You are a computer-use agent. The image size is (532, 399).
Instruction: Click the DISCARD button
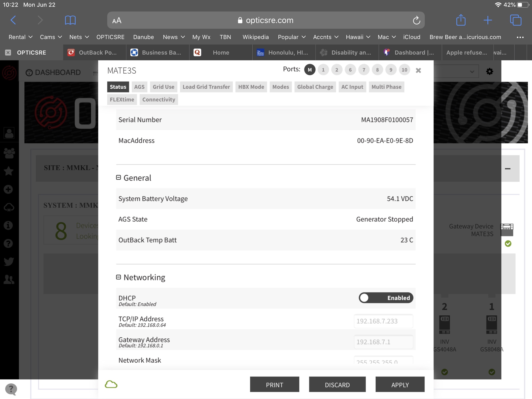click(337, 384)
